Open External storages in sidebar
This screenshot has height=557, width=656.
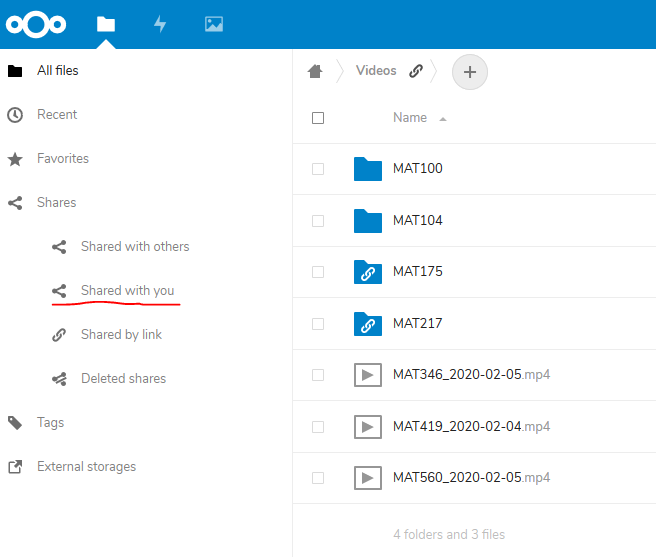click(x=86, y=466)
